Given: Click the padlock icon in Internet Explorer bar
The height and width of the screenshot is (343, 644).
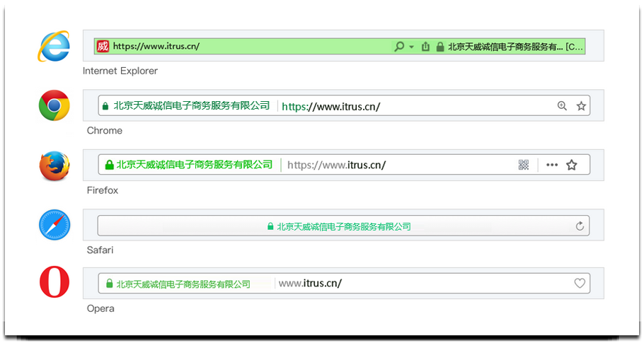Looking at the screenshot, I should click(440, 47).
